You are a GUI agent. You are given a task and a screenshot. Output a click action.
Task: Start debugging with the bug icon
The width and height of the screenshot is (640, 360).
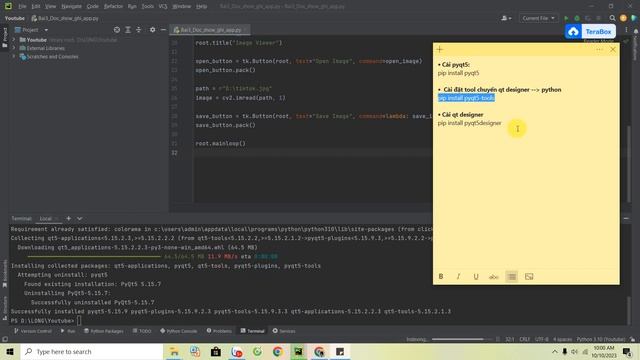pyautogui.click(x=577, y=18)
